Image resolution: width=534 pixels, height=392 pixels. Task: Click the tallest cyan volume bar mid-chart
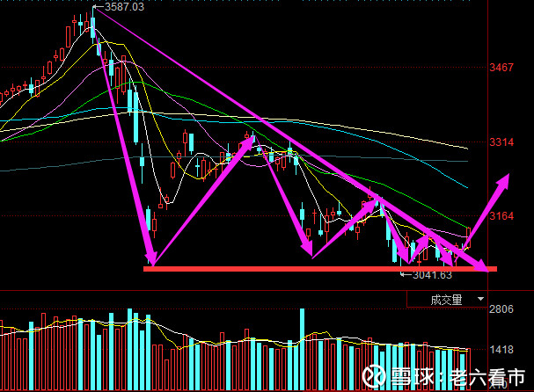tap(302, 349)
